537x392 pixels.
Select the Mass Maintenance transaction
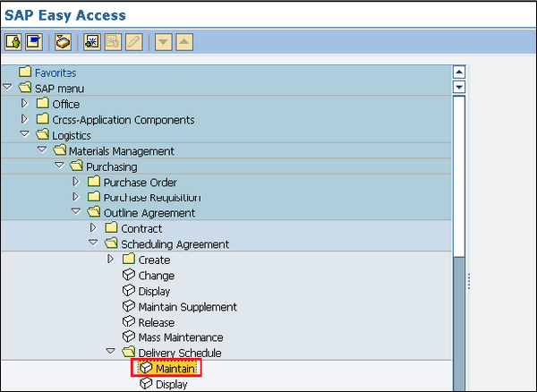pyautogui.click(x=181, y=337)
